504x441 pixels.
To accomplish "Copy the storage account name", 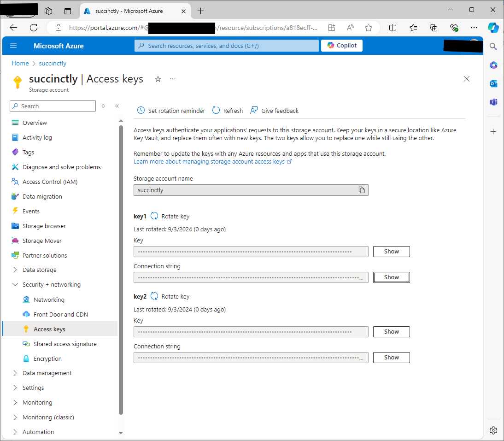I will tap(362, 190).
